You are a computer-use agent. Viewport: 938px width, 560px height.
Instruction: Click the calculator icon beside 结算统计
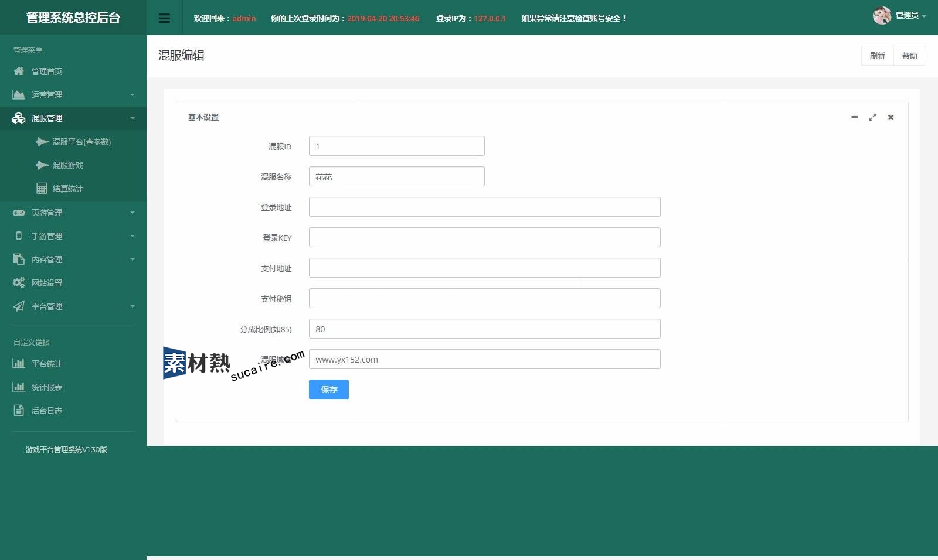[x=42, y=189]
